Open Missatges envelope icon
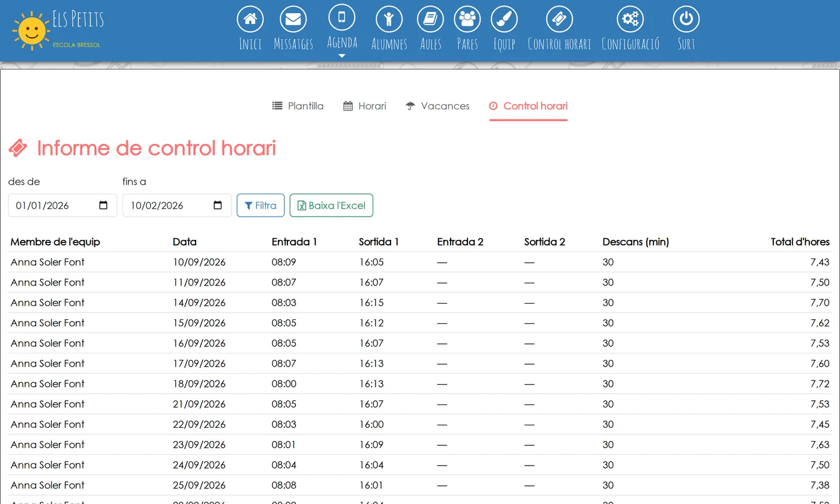This screenshot has width=840, height=504. [293, 19]
